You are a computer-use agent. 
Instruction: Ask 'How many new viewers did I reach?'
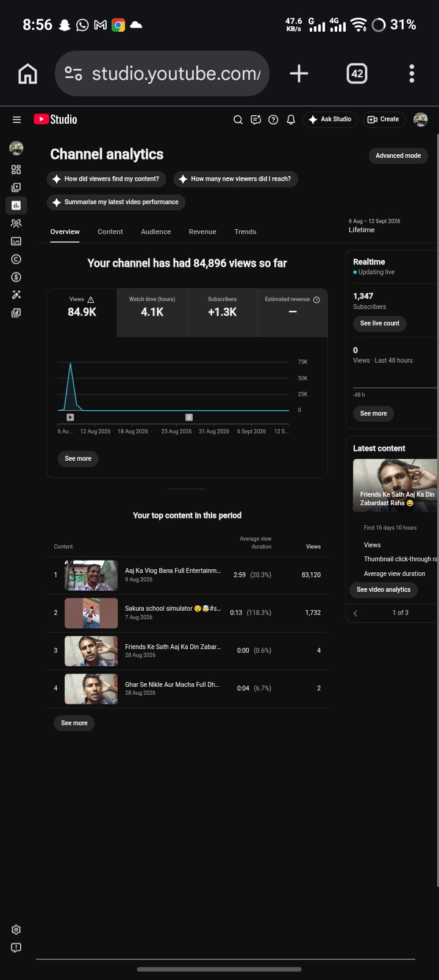(235, 179)
